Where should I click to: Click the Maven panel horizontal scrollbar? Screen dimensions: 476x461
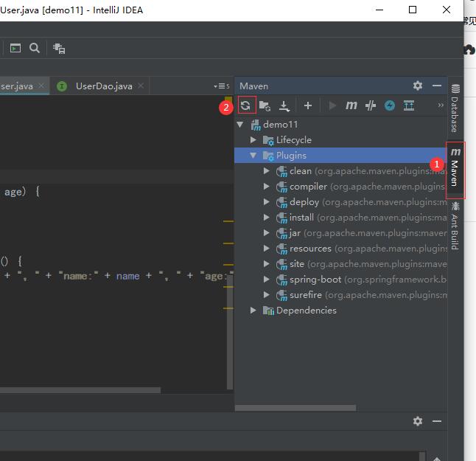tap(295, 407)
